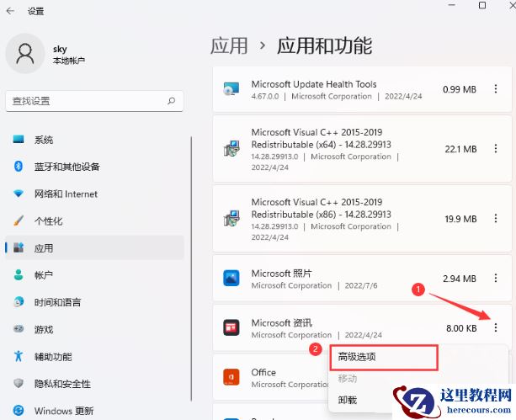This screenshot has width=516, height=420.
Task: Click the 帐户 person icon
Action: tap(19, 274)
